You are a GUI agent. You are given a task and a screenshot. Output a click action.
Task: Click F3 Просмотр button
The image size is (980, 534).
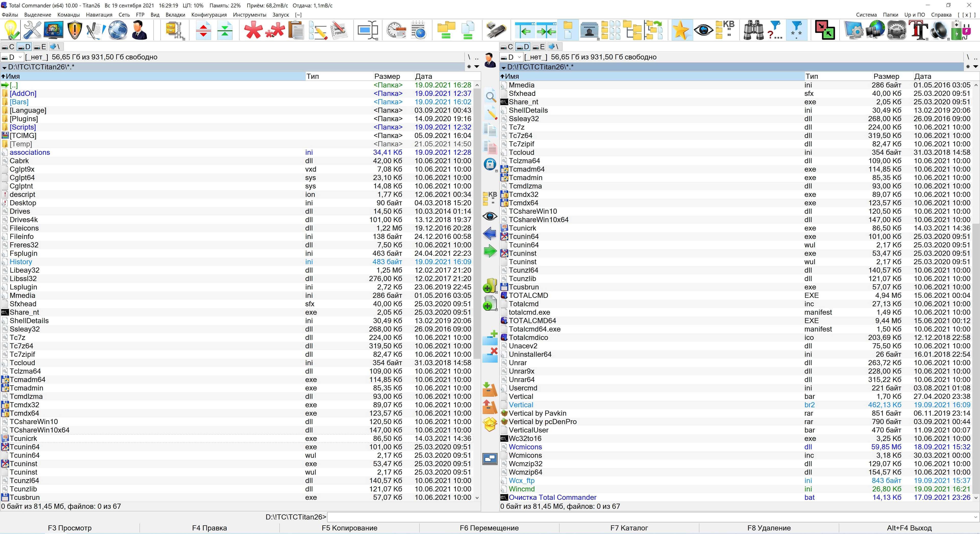[70, 528]
